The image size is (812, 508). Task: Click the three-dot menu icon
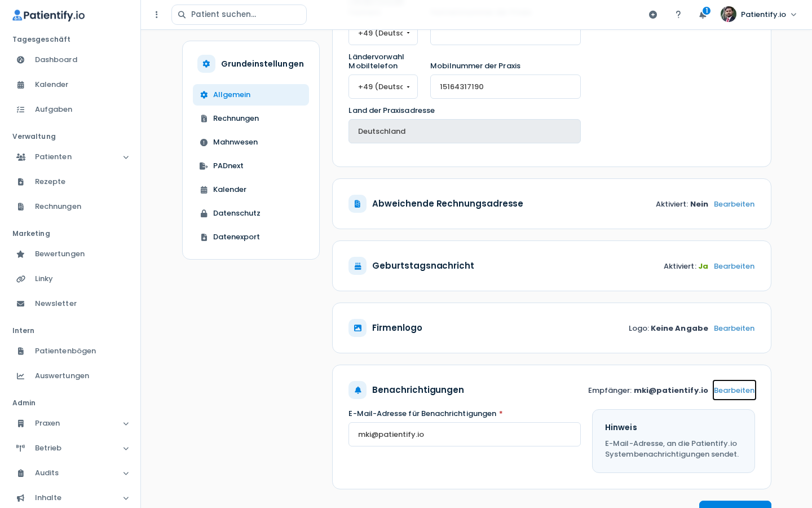click(157, 15)
